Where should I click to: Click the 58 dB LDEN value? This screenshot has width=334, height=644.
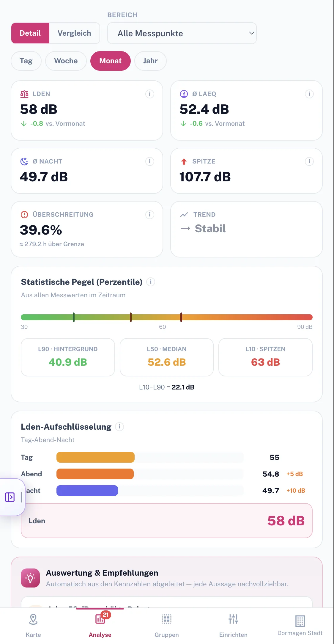39,109
